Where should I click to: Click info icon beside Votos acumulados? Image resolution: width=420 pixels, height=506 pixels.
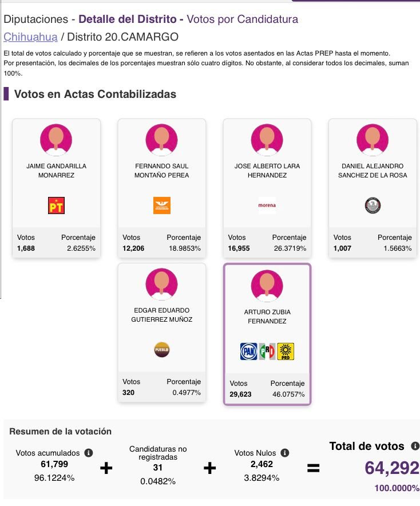coord(89,453)
